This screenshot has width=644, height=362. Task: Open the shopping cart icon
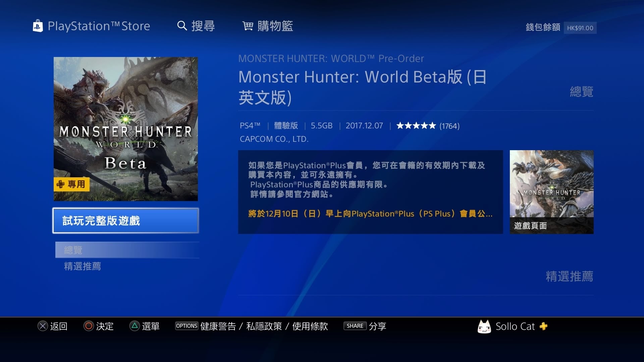[x=248, y=26]
